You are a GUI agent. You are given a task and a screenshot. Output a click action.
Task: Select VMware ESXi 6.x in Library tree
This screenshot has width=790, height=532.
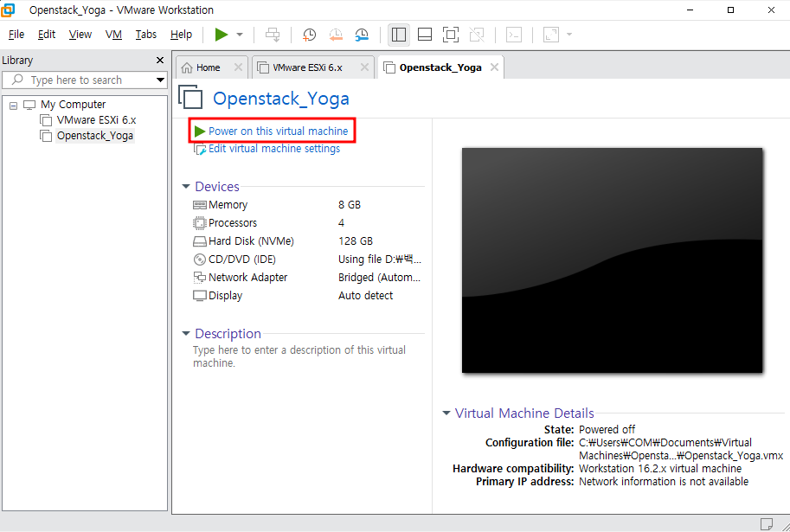96,120
